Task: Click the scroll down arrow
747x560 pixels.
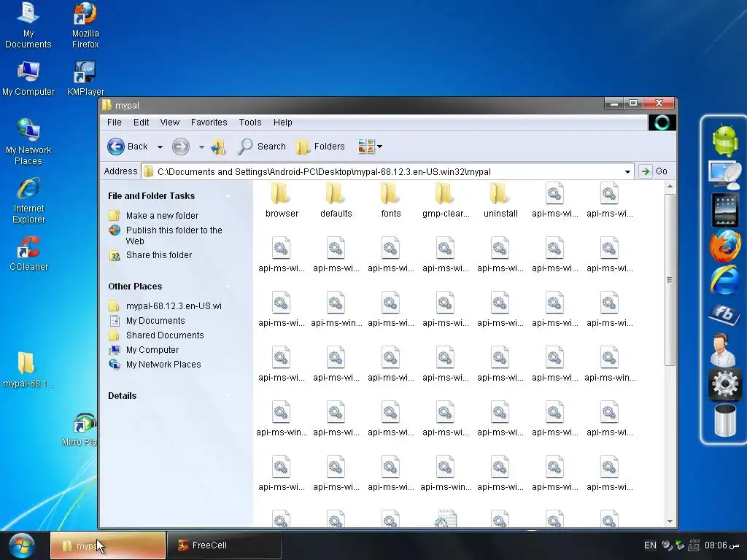Action: coord(670,521)
